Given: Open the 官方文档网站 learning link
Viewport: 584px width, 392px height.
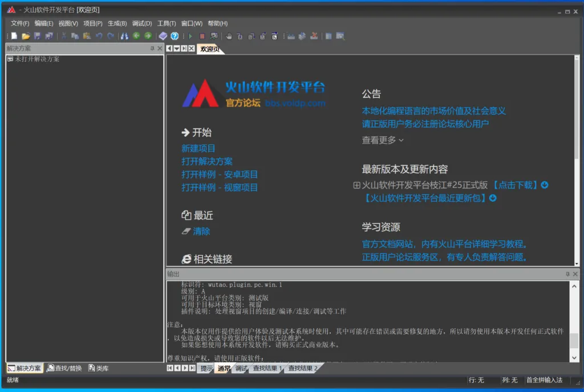Looking at the screenshot, I should click(445, 244).
